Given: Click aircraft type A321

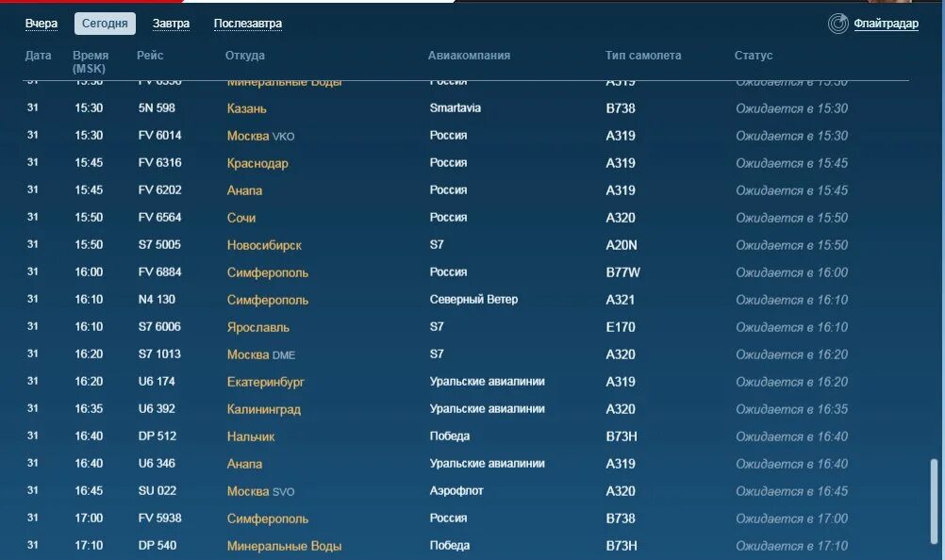Looking at the screenshot, I should click(621, 300).
